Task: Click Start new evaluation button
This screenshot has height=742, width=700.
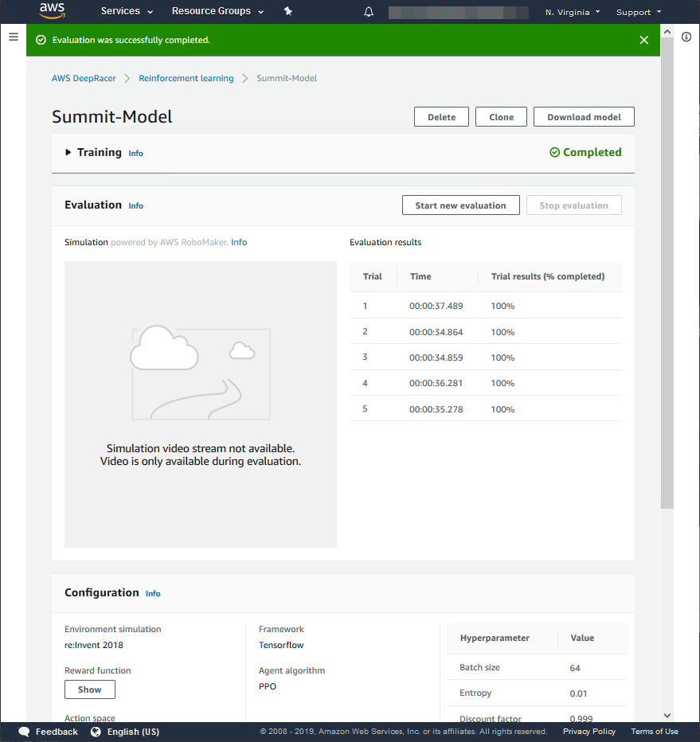Action: (x=460, y=205)
